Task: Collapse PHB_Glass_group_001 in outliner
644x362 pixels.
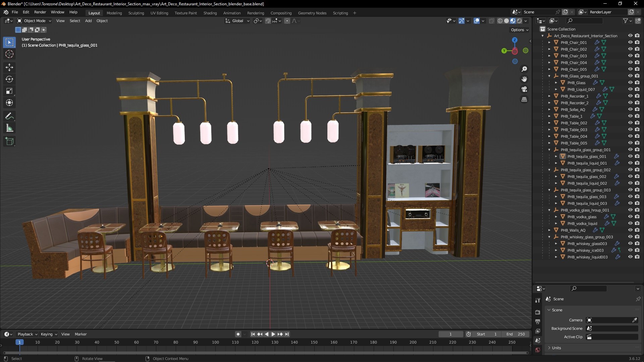Action: point(549,76)
